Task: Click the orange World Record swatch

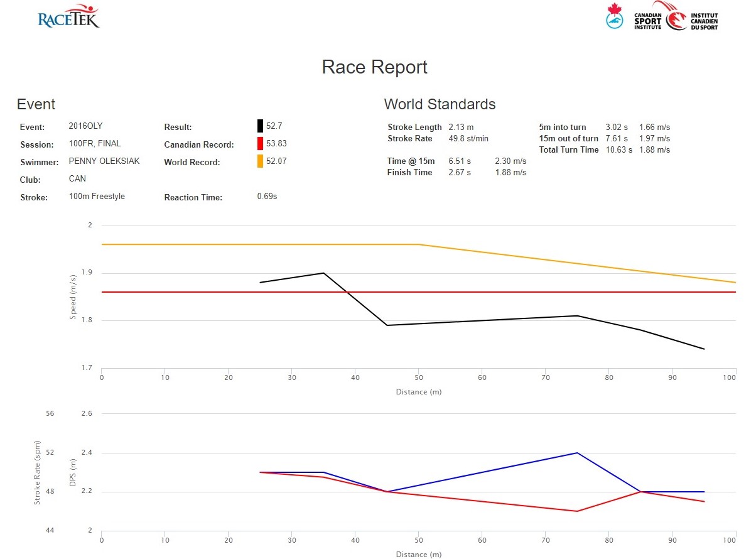Action: (260, 161)
